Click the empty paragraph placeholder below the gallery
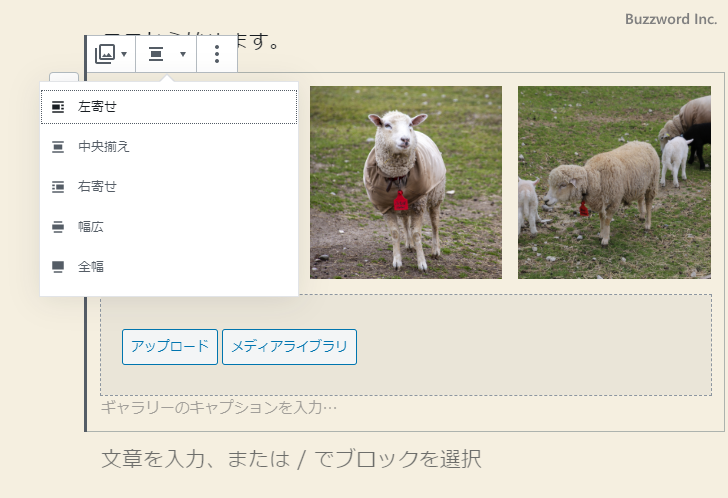This screenshot has width=728, height=498. pos(291,459)
